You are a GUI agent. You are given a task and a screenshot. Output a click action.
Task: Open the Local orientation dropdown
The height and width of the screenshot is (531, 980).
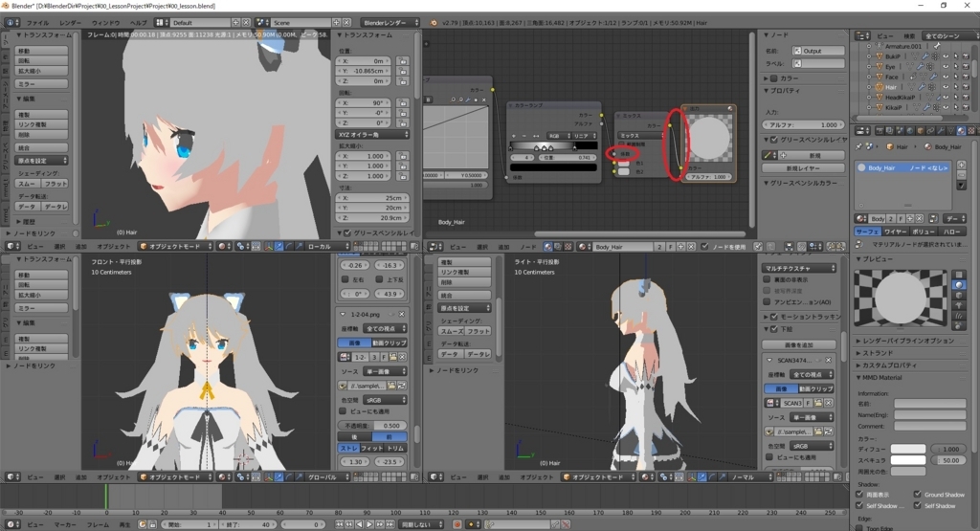point(327,247)
